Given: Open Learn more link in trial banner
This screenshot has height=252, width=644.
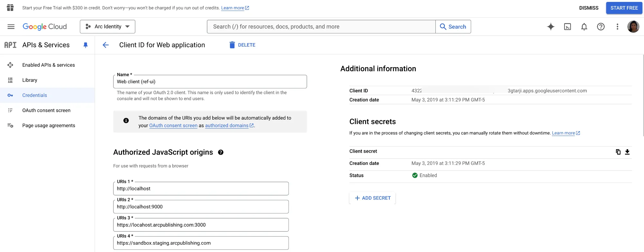Looking at the screenshot, I should coord(235,8).
